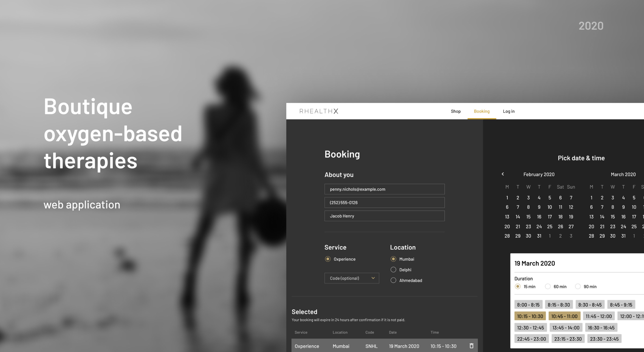The height and width of the screenshot is (352, 644).
Task: Select March 3 in the calendar
Action: (x=612, y=198)
